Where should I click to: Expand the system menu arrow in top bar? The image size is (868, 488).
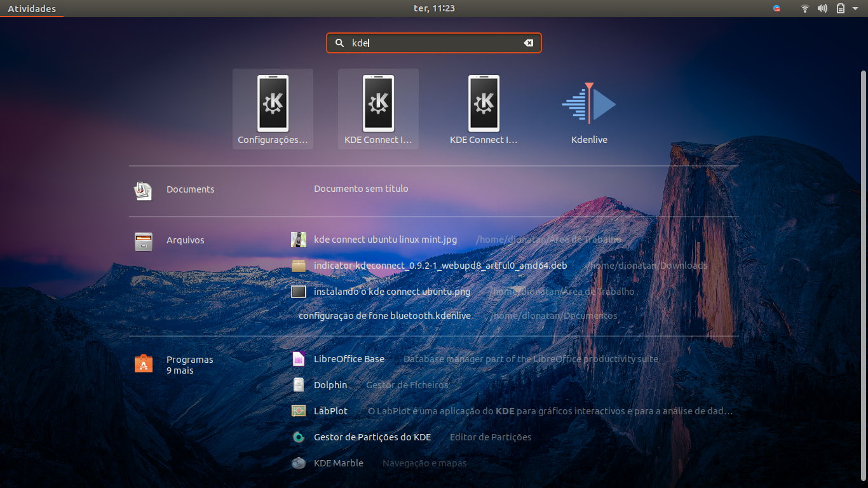click(x=855, y=8)
